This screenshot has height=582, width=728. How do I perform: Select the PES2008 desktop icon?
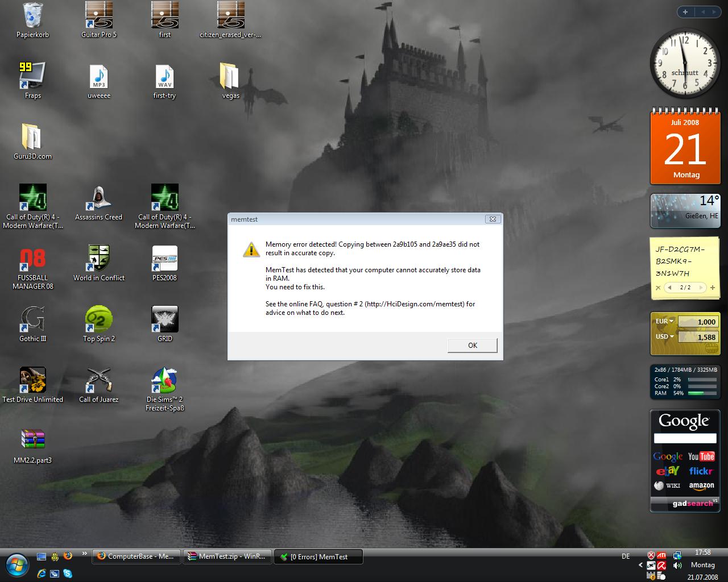click(165, 263)
